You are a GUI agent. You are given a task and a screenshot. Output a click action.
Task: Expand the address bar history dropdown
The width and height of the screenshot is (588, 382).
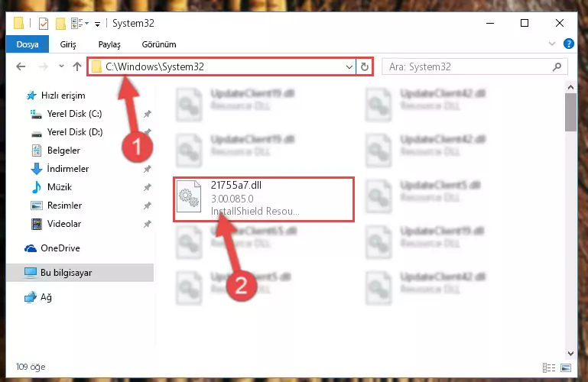tap(349, 67)
